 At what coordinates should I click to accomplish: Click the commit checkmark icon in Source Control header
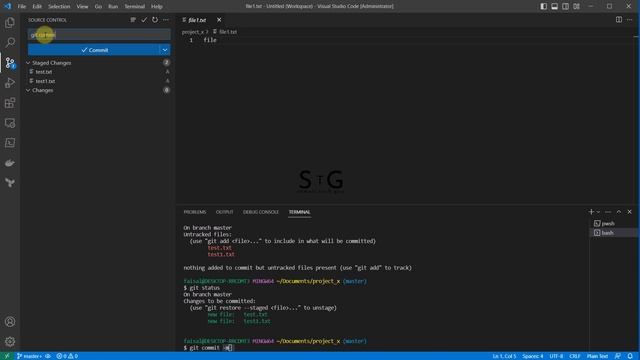click(144, 20)
